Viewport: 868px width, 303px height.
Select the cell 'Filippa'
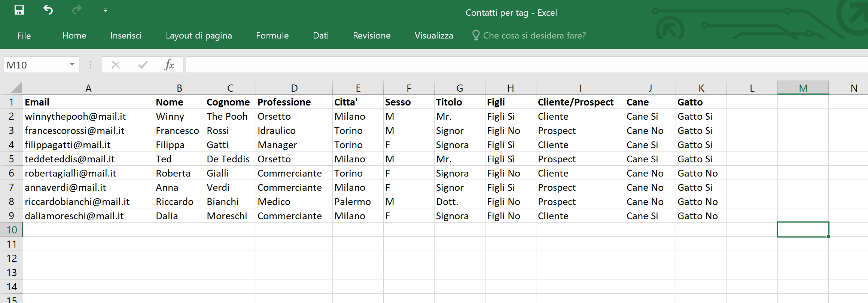(179, 145)
